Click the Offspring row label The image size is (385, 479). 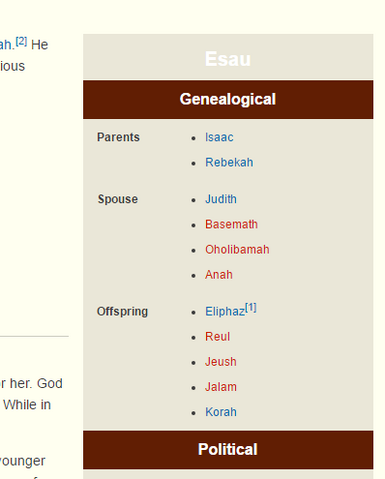coord(122,311)
